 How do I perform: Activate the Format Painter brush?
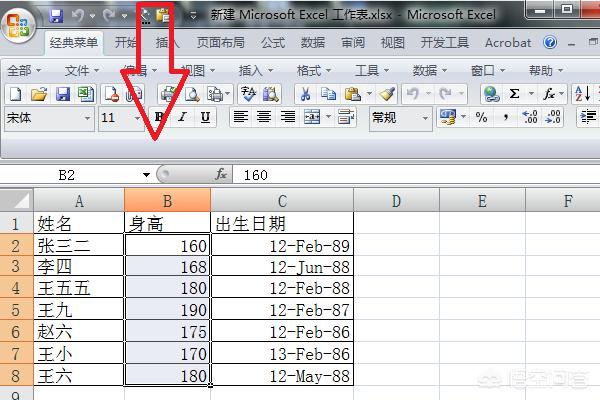386,94
